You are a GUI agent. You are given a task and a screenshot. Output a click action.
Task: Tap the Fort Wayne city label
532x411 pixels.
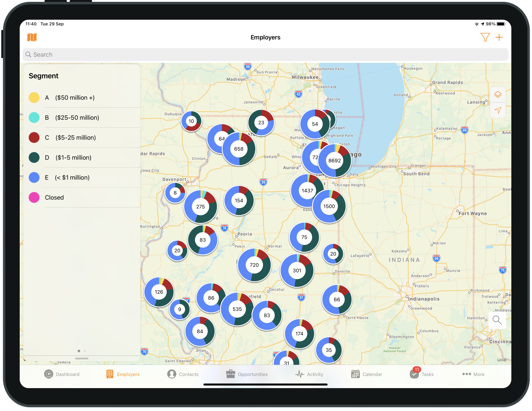coord(473,213)
